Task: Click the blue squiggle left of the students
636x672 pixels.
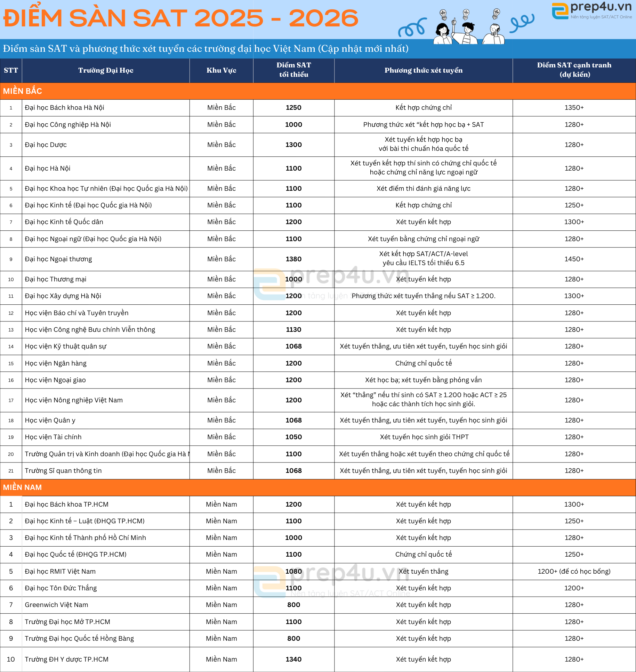Action: [412, 28]
